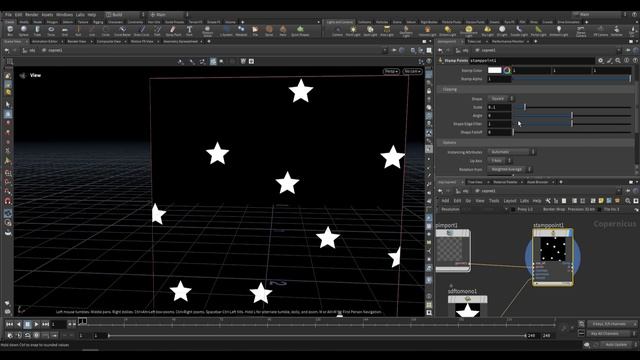Add a Spot Light from the shelf
640x360 pixels.
(370, 31)
